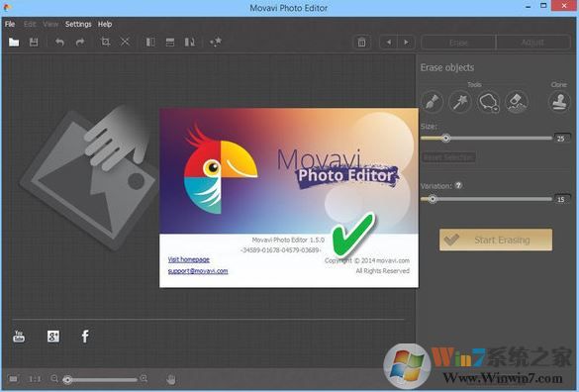Switch to the Adjust tab

(x=532, y=43)
